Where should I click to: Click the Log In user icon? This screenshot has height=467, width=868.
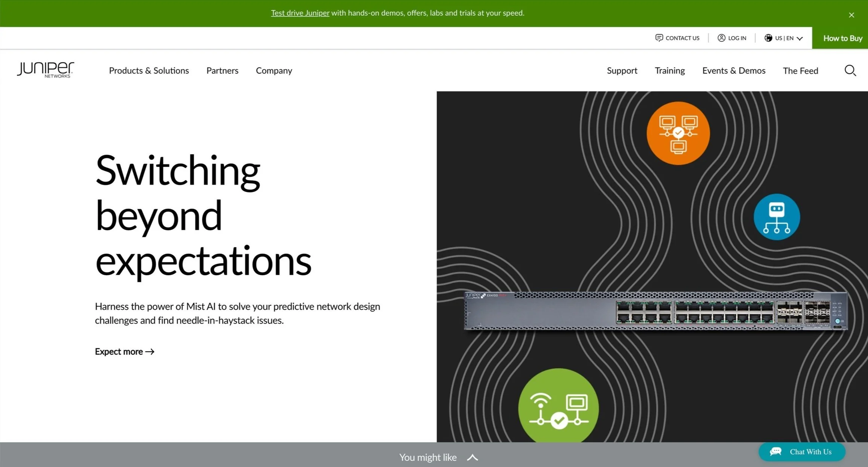(x=721, y=38)
